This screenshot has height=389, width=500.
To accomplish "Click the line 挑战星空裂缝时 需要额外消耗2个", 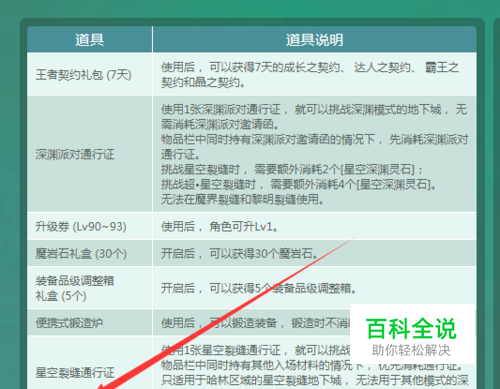I will click(292, 169).
